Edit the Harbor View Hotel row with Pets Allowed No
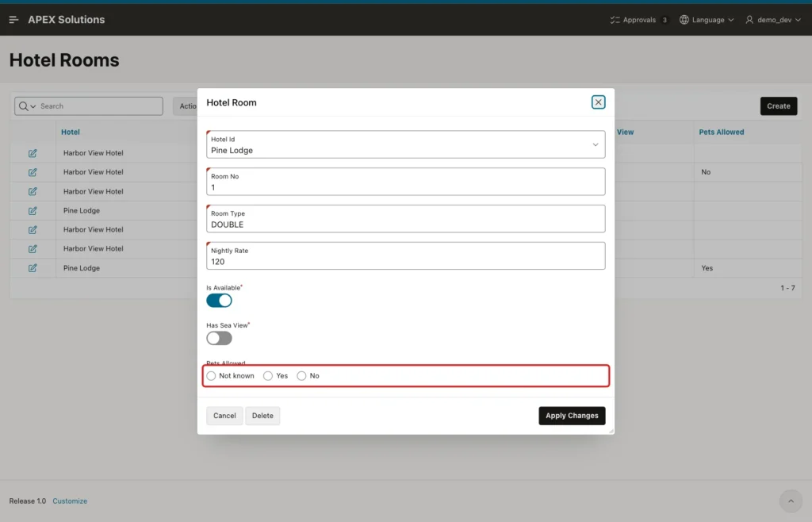Screen dimensions: 812x522 33,172
